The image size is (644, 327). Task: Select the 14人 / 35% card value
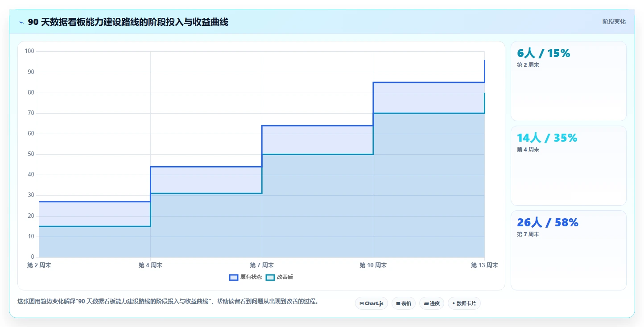click(547, 138)
